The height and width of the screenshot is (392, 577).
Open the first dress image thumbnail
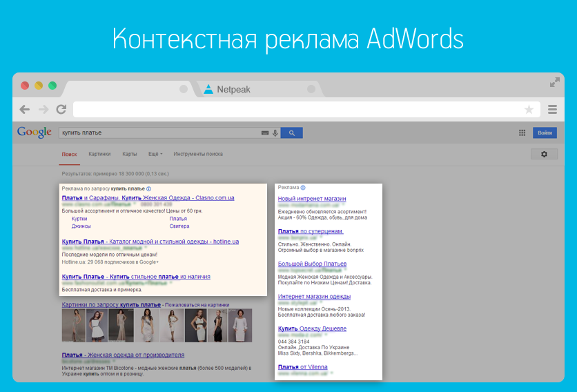pos(74,325)
